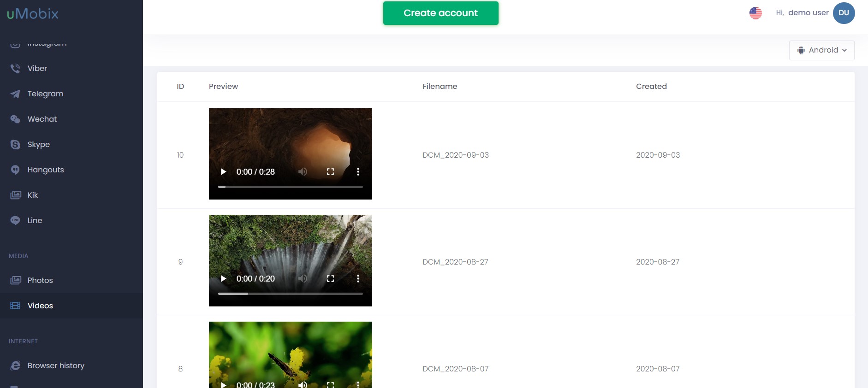The image size is (868, 388).
Task: Click the Created column header
Action: pyautogui.click(x=651, y=86)
